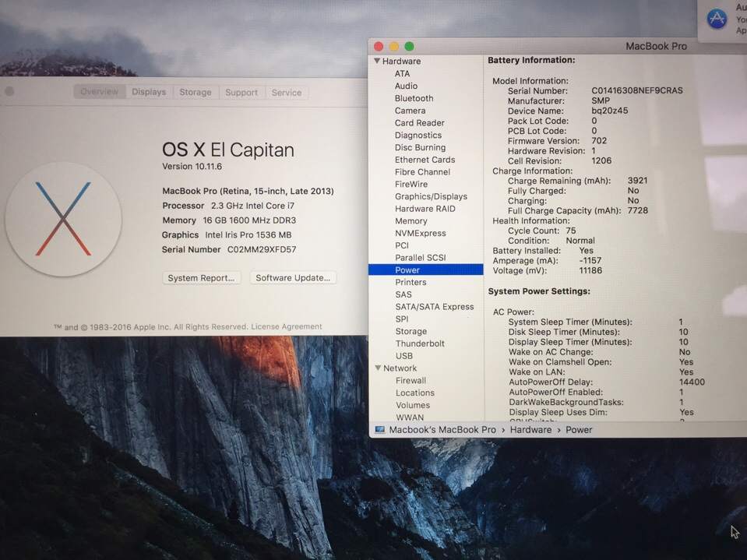Click the computer icon in path bar
The image size is (747, 560).
[x=379, y=430]
